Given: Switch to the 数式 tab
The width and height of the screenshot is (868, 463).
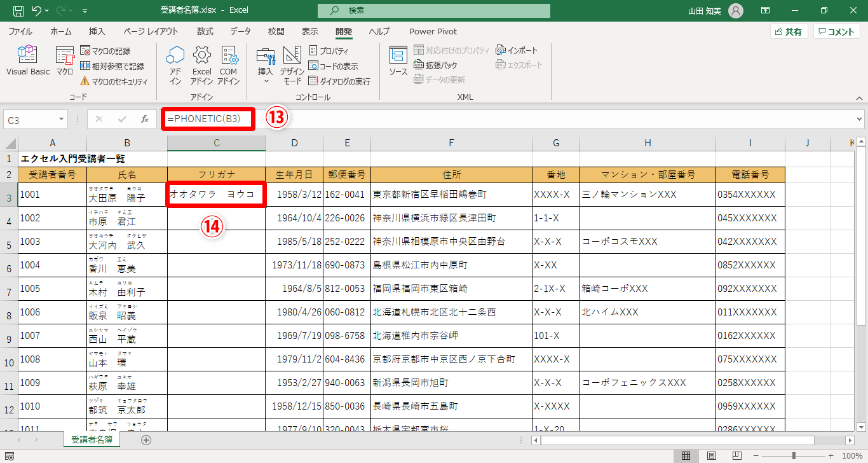Looking at the screenshot, I should point(205,31).
